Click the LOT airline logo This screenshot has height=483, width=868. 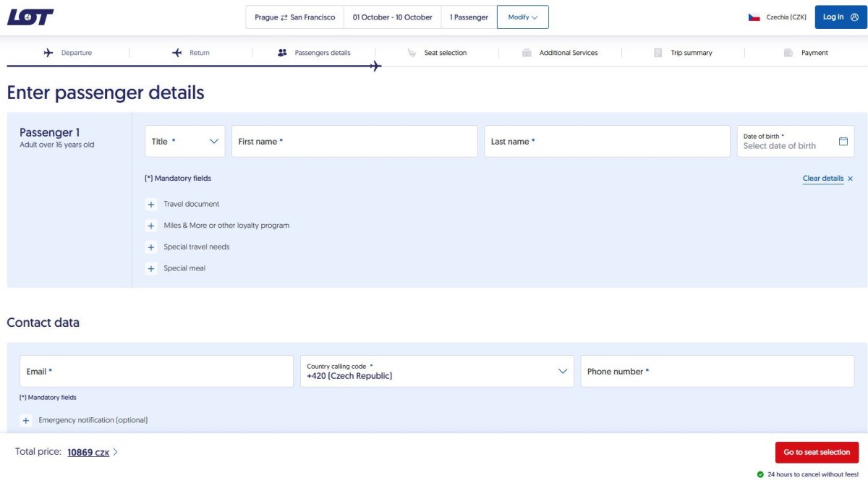pos(30,17)
